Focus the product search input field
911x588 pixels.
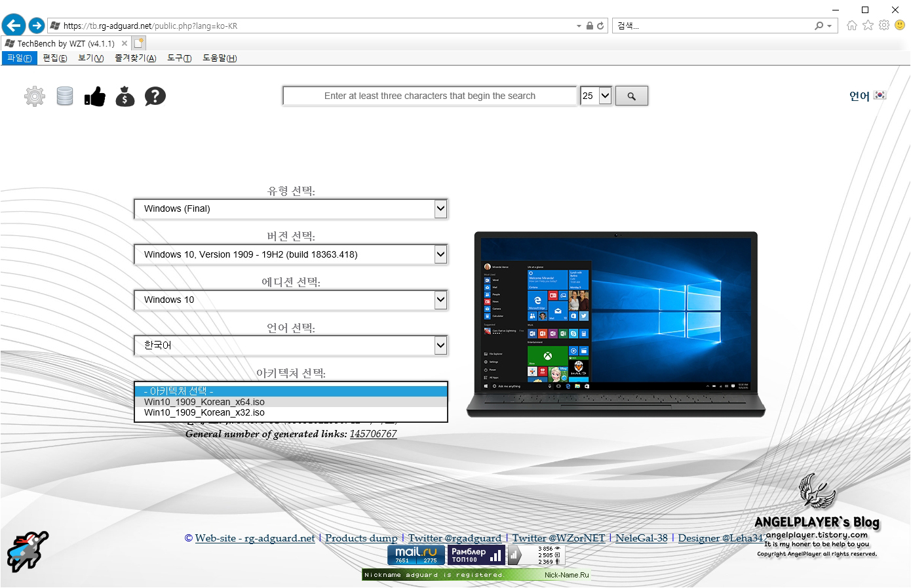(430, 96)
